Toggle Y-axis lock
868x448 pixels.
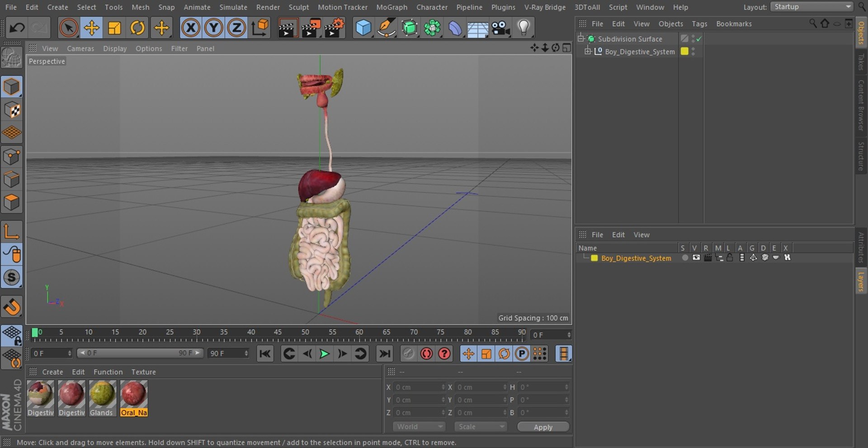point(213,28)
